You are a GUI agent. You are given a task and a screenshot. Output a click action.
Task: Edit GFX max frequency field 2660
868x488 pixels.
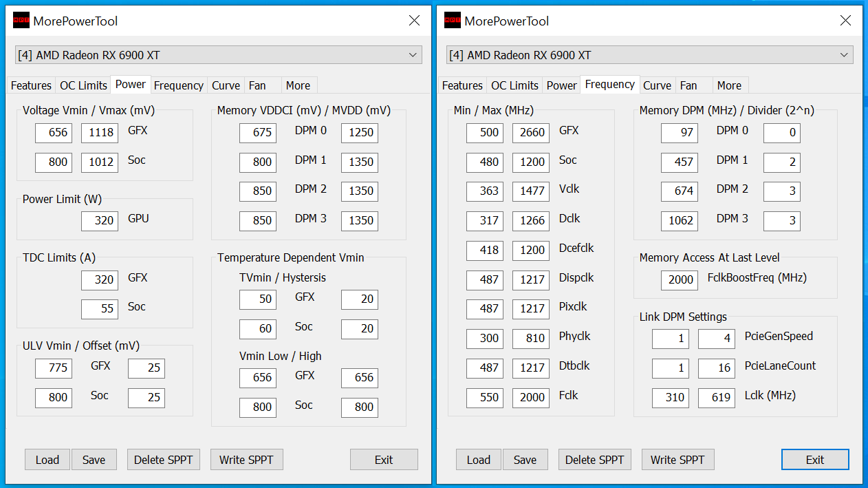[x=531, y=133]
